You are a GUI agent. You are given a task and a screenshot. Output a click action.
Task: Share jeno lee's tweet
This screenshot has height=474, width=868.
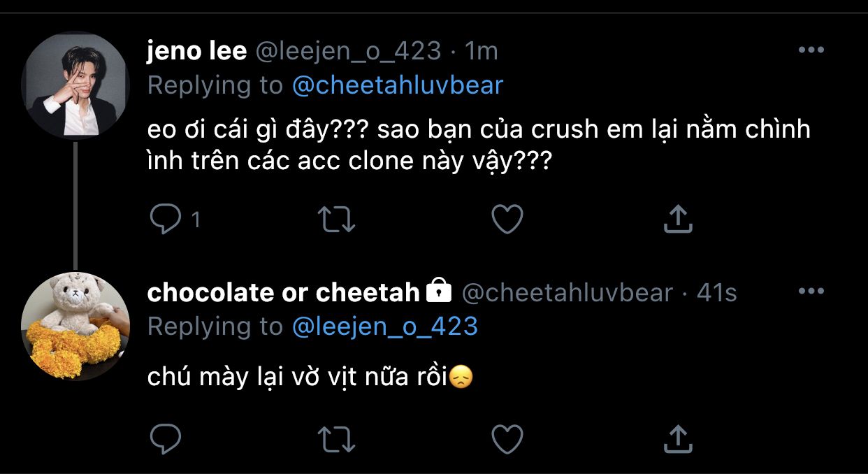click(677, 219)
